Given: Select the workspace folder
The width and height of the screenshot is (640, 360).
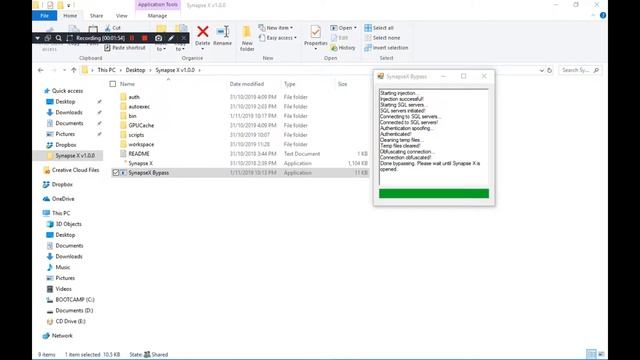Looking at the screenshot, I should click(x=141, y=144).
